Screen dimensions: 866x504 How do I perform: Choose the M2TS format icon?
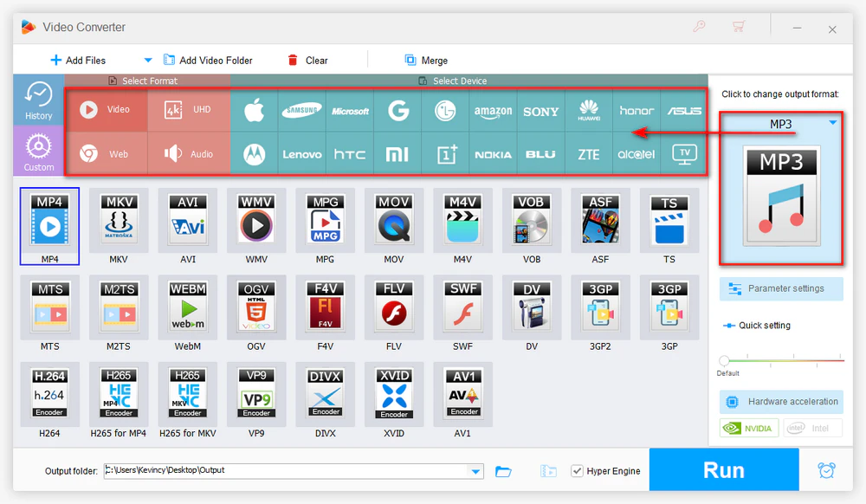pos(119,307)
